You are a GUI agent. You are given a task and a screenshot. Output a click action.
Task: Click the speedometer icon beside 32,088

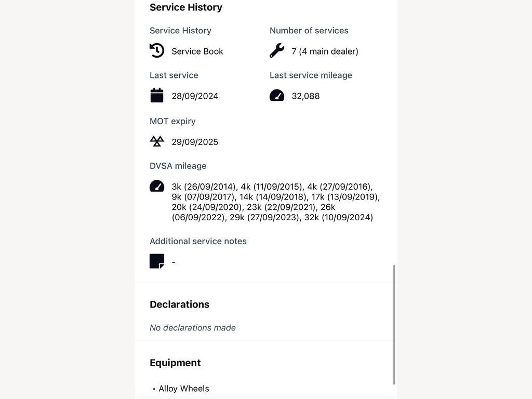pyautogui.click(x=277, y=96)
